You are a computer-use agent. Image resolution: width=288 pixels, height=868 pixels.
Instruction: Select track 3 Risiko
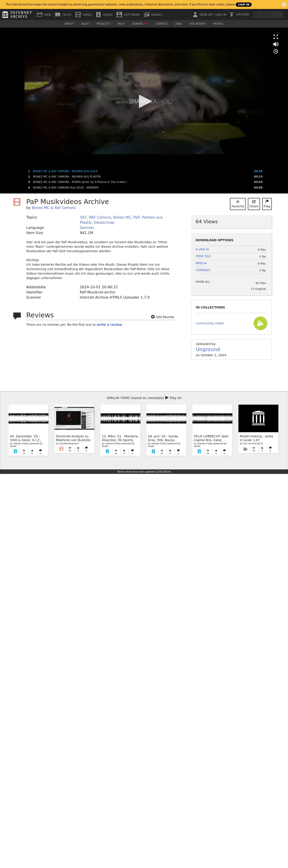click(145, 182)
